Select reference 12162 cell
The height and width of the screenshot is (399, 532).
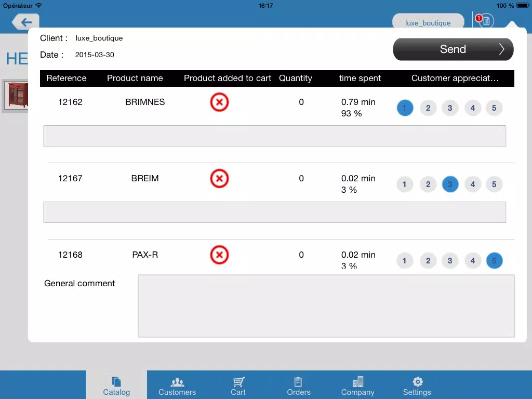pyautogui.click(x=70, y=102)
